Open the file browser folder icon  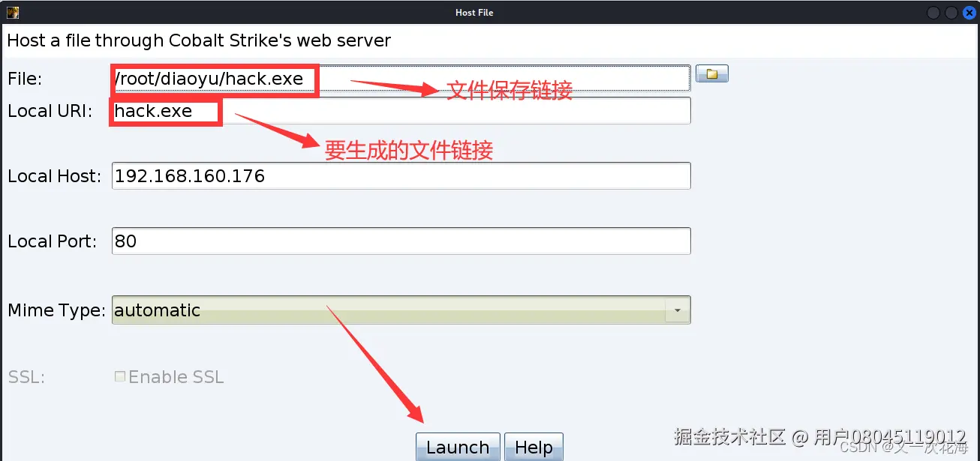coord(712,73)
